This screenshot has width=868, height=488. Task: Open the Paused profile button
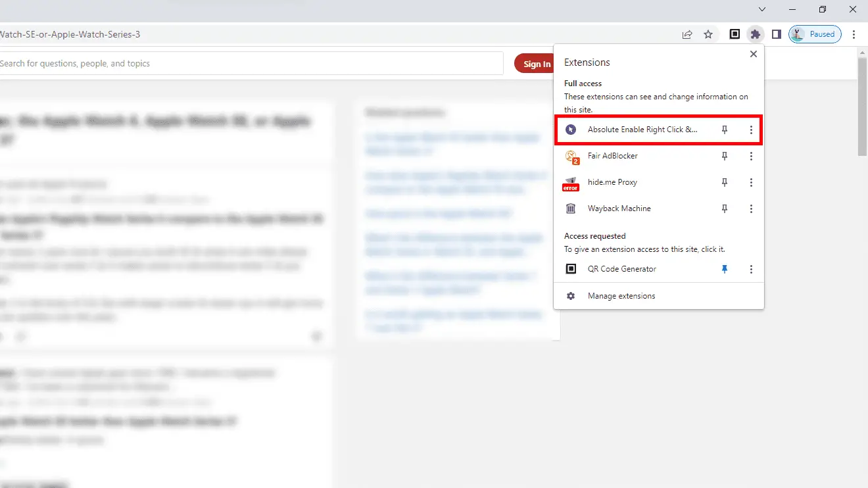815,34
